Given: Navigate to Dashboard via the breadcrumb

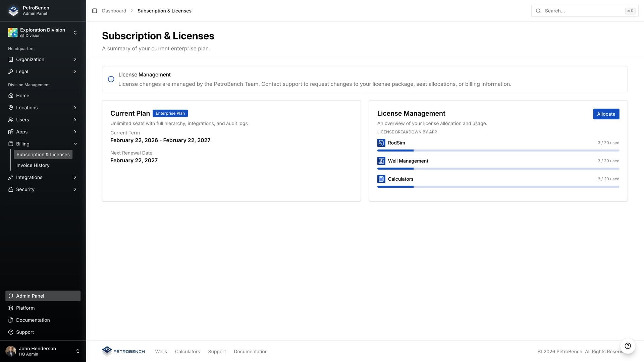Looking at the screenshot, I should click(114, 11).
